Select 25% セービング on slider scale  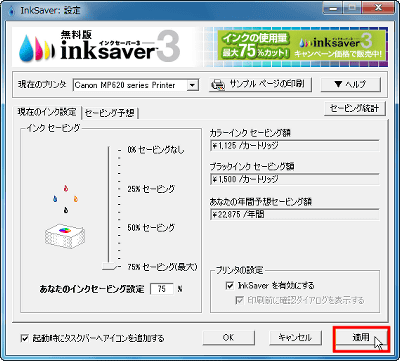click(x=151, y=189)
